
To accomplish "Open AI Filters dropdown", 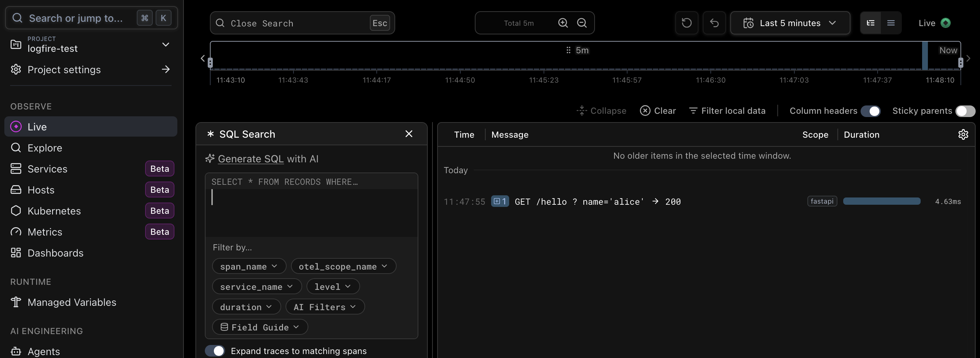I will click(325, 307).
